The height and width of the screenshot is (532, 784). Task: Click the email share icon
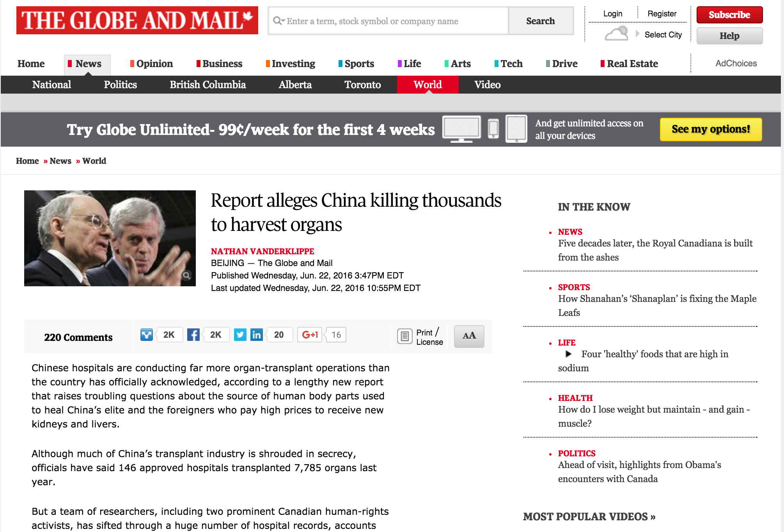(147, 335)
